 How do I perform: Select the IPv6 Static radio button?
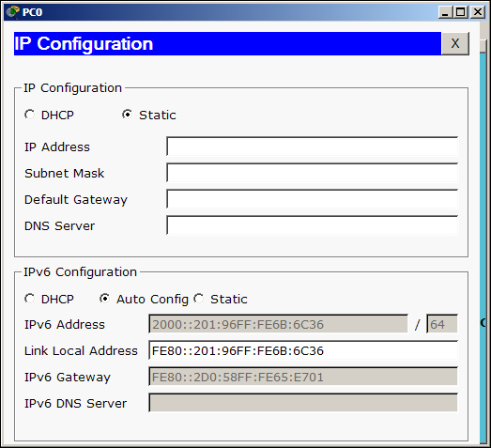point(198,299)
